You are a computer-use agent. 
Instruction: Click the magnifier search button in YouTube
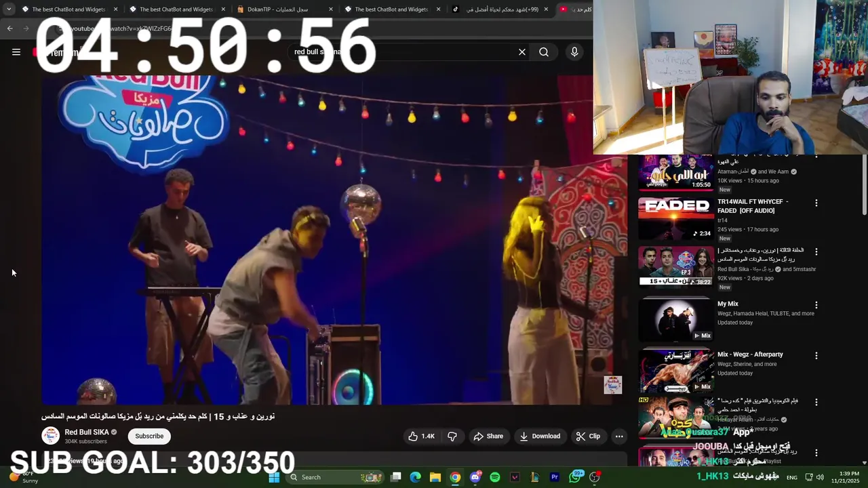544,52
